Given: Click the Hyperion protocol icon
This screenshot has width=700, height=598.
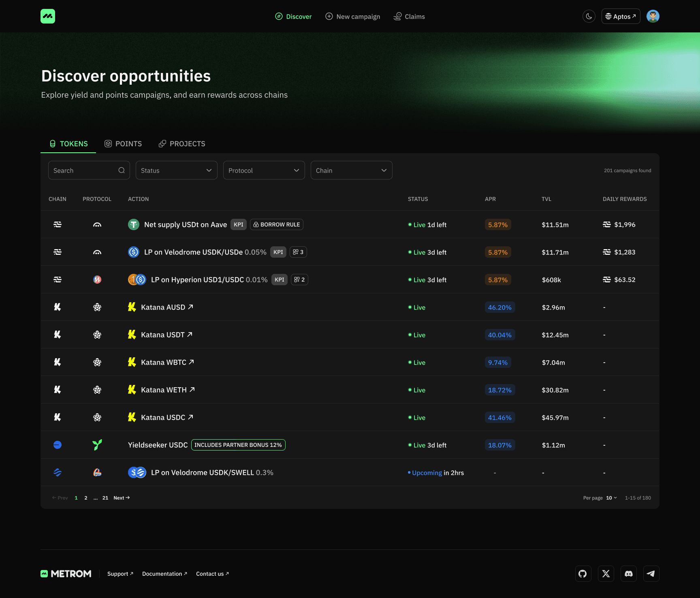Looking at the screenshot, I should (x=97, y=280).
